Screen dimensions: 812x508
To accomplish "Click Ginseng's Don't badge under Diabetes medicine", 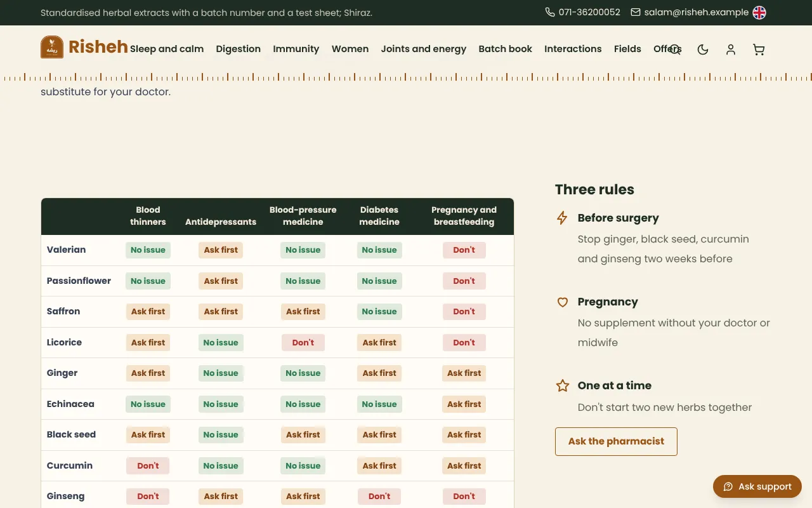I will tap(379, 497).
